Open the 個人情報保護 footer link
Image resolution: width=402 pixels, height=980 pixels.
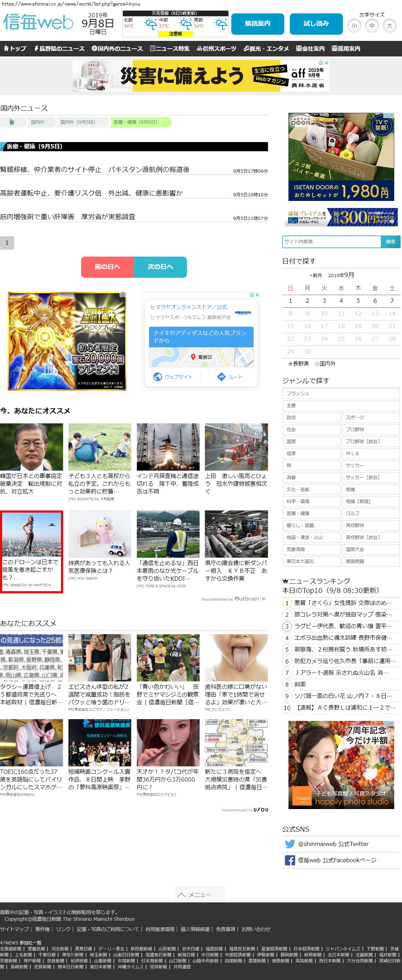coord(195,929)
